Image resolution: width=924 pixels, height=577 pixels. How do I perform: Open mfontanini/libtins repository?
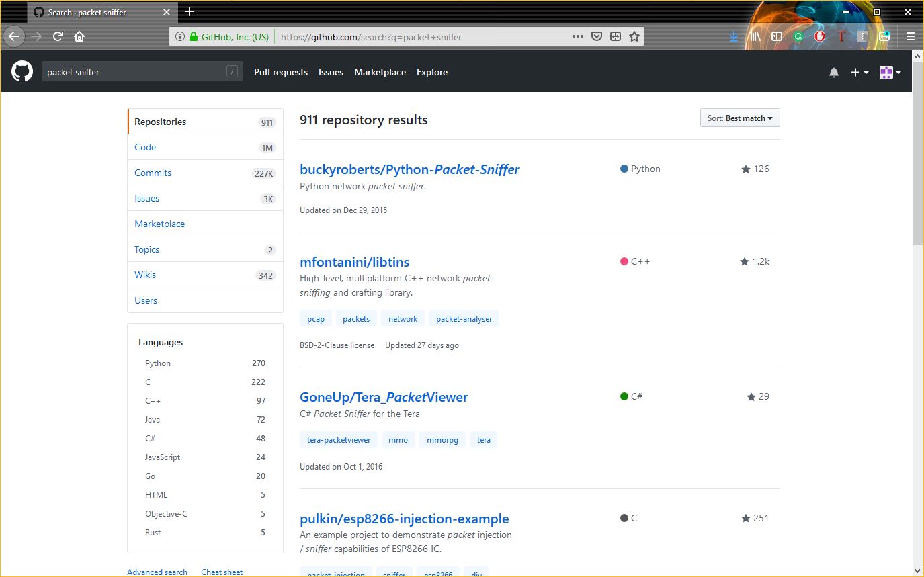(354, 262)
